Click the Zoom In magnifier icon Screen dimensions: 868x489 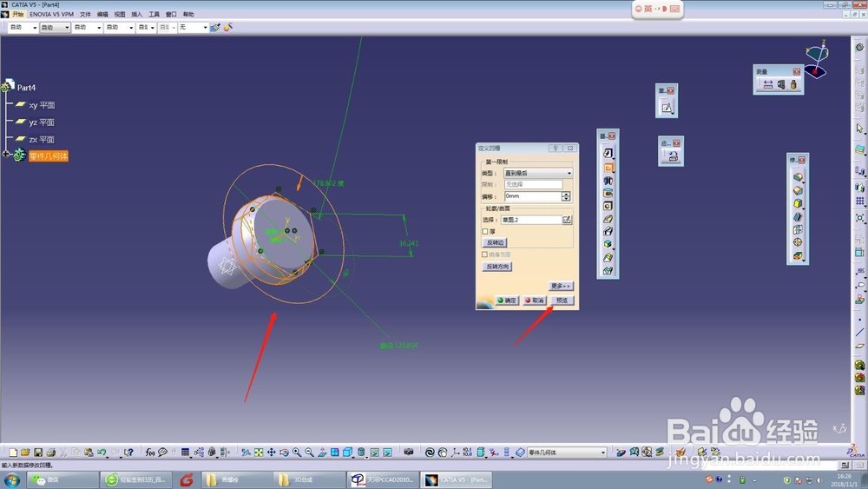click(x=297, y=453)
